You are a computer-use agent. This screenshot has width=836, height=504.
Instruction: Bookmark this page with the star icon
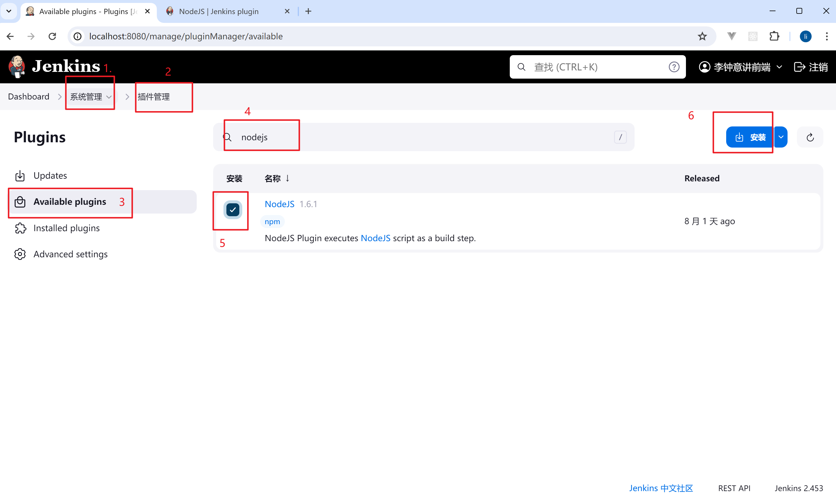point(702,36)
